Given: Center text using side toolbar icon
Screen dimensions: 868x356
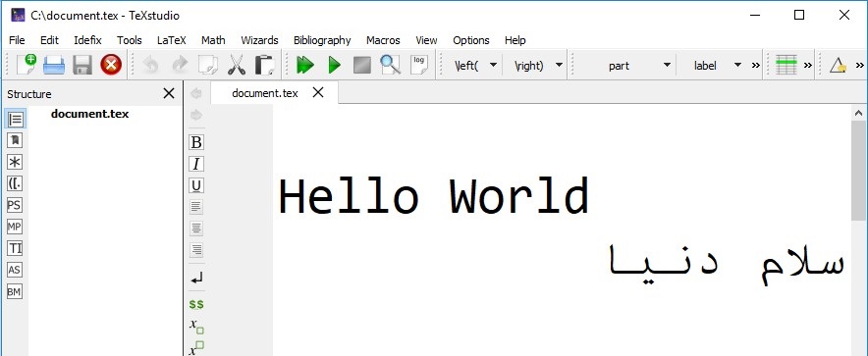Looking at the screenshot, I should coord(196,229).
